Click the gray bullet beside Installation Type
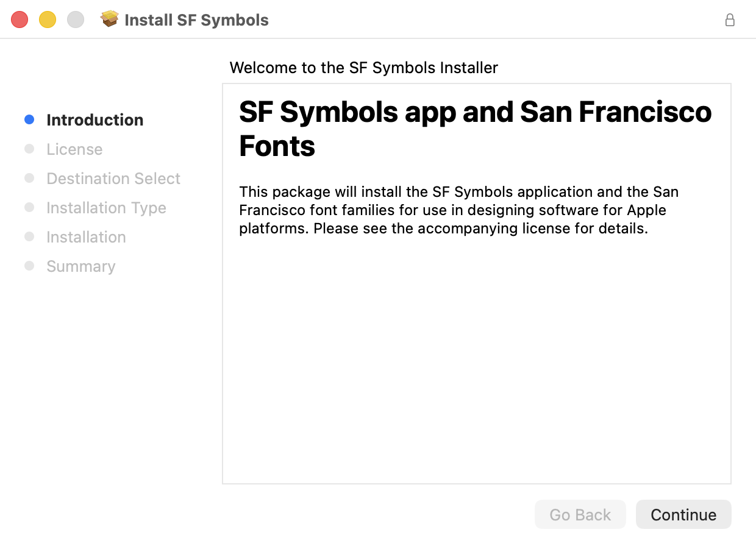Screen dimensions: 756x546 click(x=29, y=207)
